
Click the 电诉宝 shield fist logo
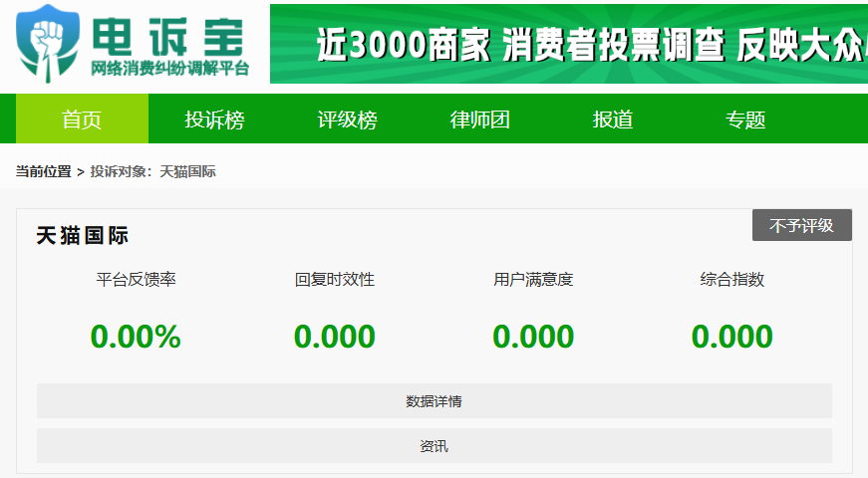tap(48, 44)
